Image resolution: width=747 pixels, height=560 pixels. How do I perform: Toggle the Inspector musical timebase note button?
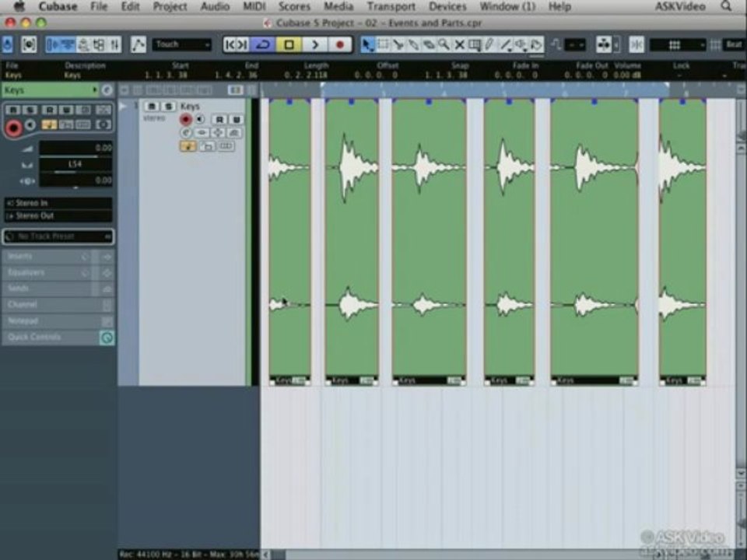[49, 124]
